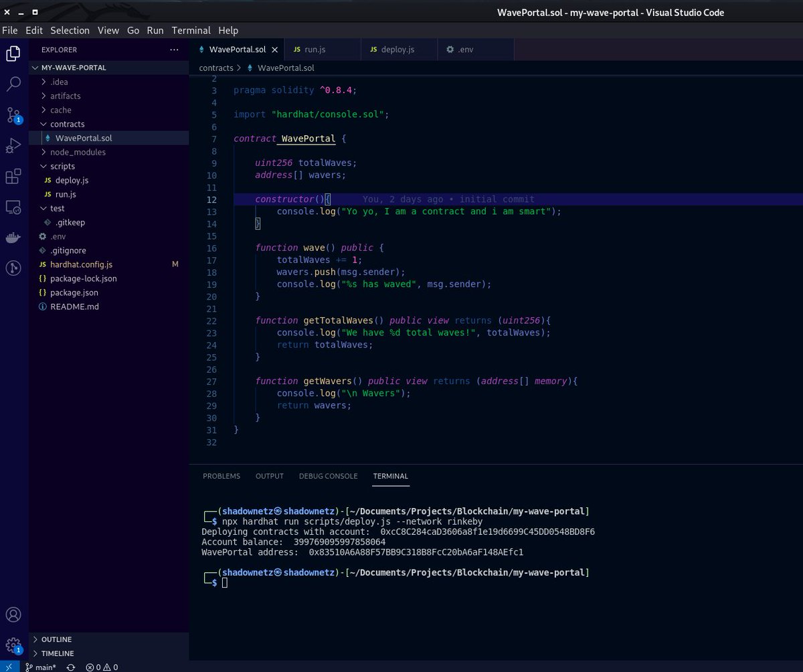Click the info icon beside README.md
The width and height of the screenshot is (803, 672).
(x=43, y=307)
